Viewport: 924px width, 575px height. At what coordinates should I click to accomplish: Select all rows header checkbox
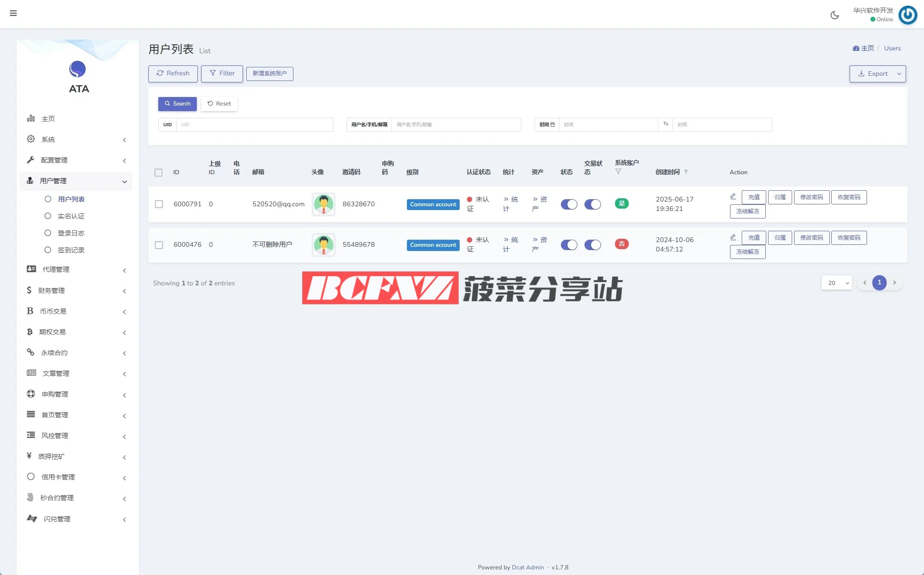[159, 172]
